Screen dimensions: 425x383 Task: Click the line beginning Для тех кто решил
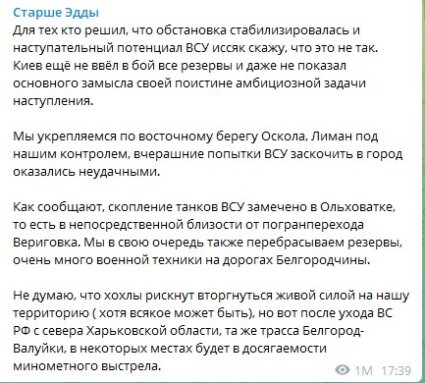point(186,30)
